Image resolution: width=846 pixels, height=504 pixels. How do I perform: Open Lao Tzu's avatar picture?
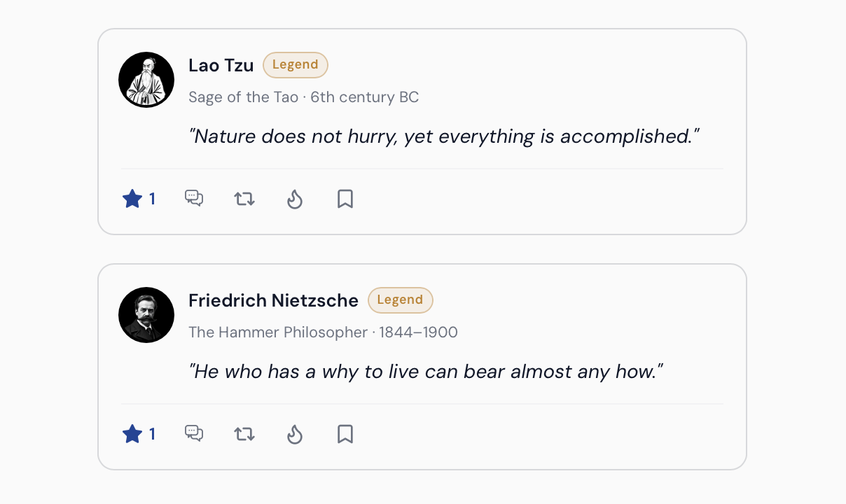click(146, 80)
